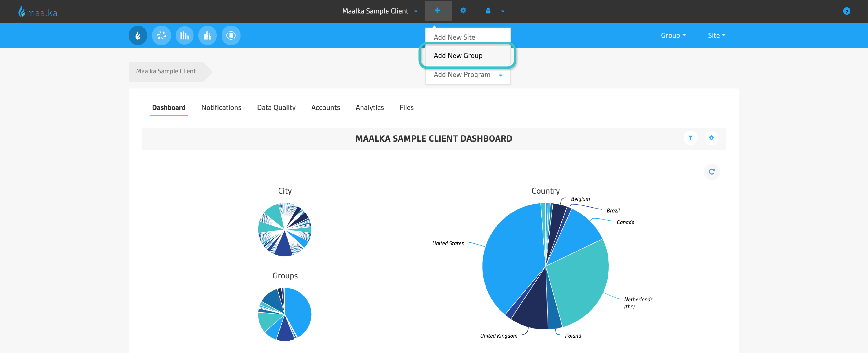Select the buildings icon in blue toolbar
868x353 pixels.
click(x=208, y=35)
